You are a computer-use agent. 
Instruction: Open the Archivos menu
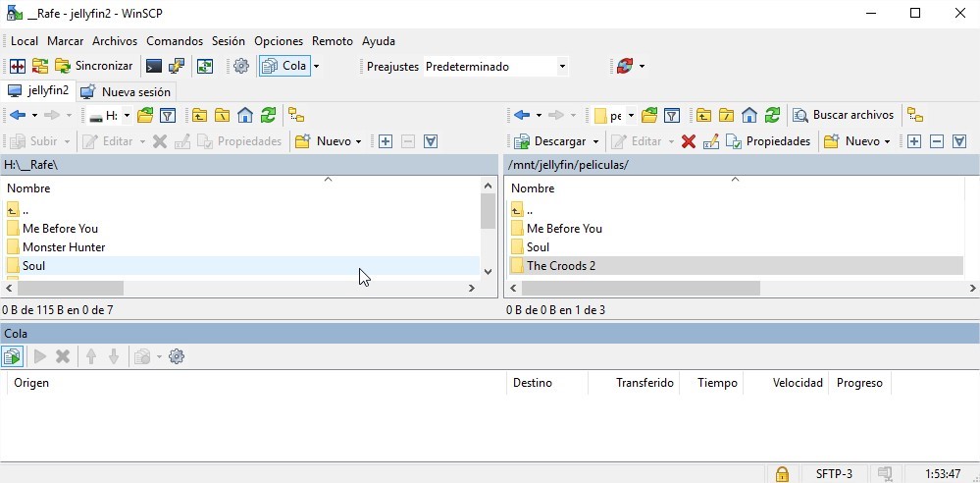tap(115, 41)
